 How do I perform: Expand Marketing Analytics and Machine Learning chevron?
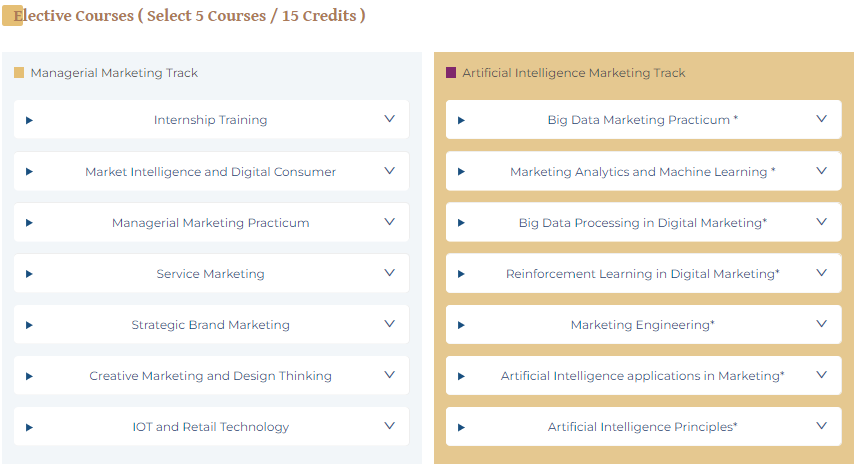821,171
